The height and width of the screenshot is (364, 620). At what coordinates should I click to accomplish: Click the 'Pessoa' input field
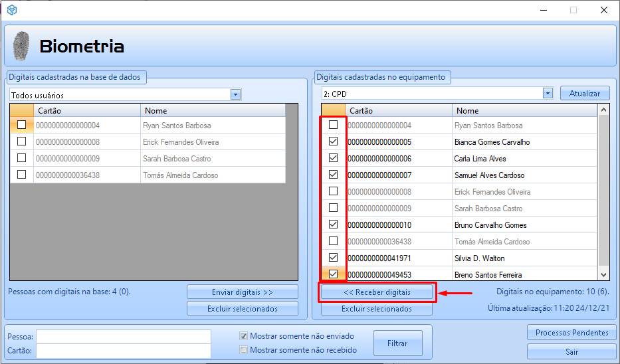point(123,336)
